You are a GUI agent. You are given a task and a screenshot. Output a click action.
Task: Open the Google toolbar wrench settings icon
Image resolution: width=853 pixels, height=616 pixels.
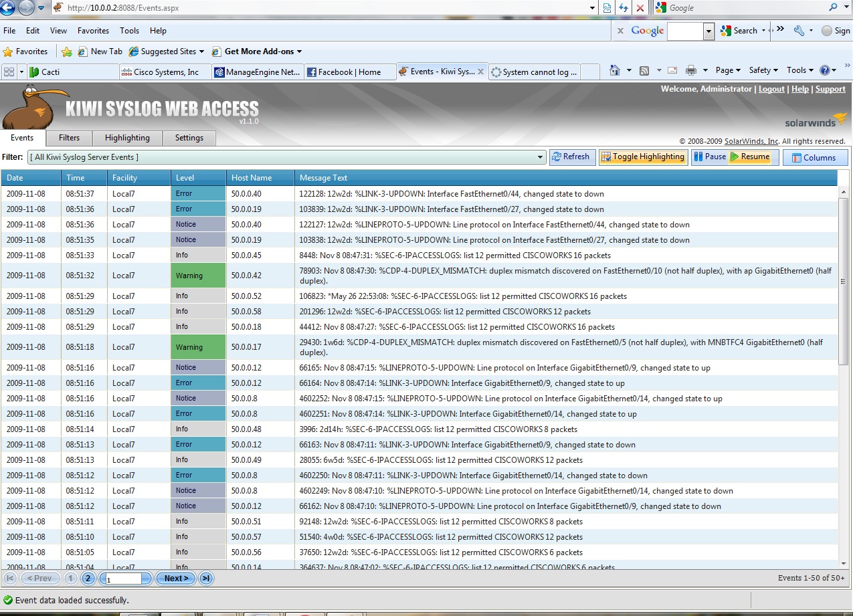click(x=799, y=31)
